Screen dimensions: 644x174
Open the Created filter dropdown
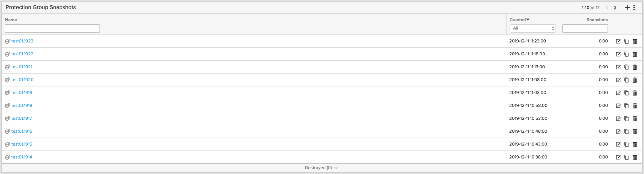(532, 28)
